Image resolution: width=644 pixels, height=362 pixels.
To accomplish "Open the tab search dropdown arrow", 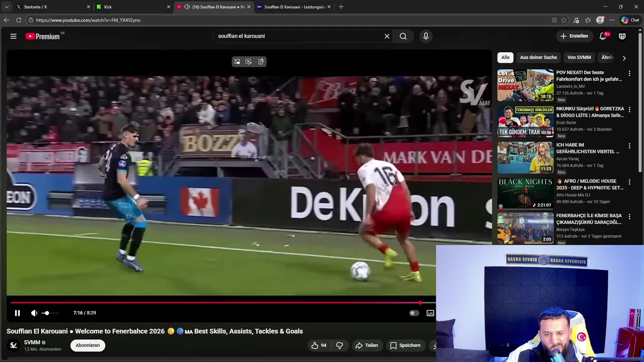I will point(6,7).
